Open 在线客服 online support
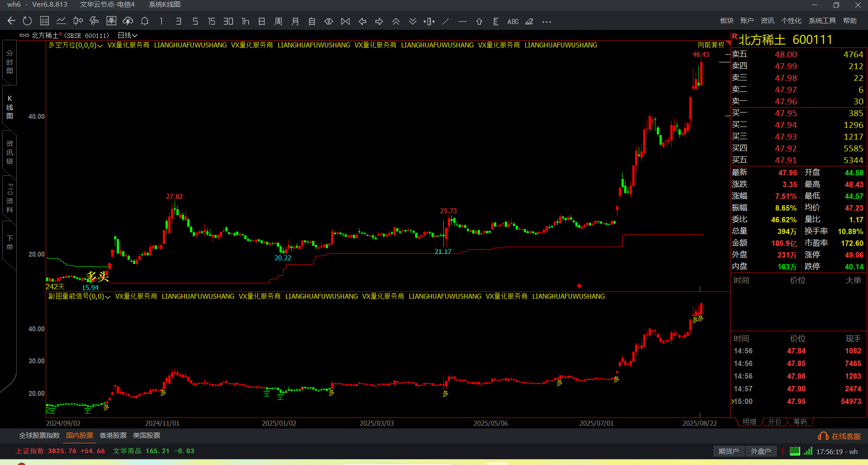868x465 pixels. click(840, 436)
